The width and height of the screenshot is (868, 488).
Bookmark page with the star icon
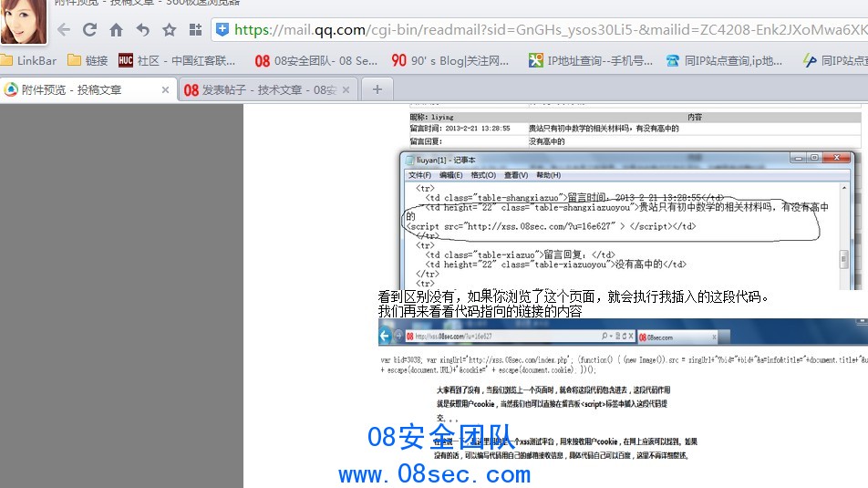(170, 29)
